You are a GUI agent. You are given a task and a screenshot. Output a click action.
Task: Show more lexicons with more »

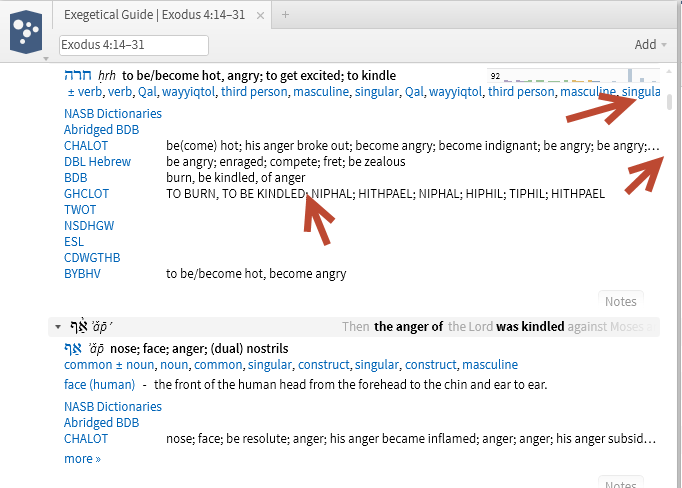click(82, 459)
